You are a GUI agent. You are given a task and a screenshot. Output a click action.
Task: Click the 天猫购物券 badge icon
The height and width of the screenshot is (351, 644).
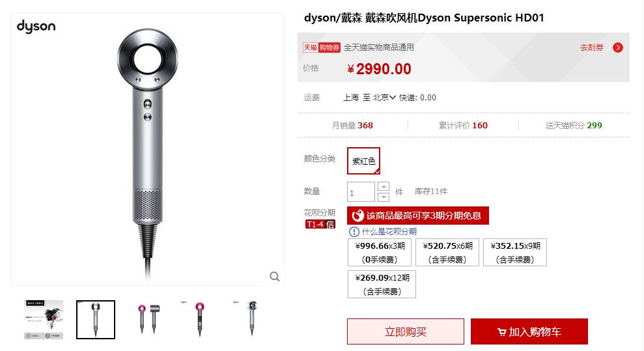coord(322,48)
